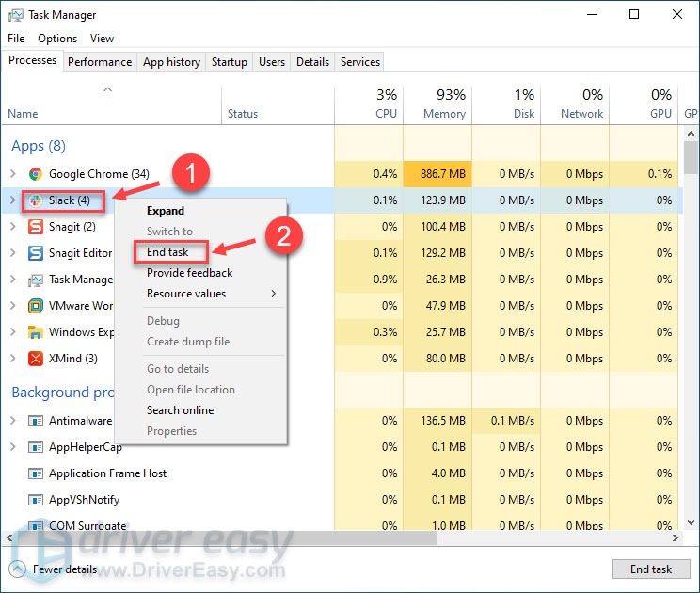
Task: Open the View menu
Action: click(102, 39)
